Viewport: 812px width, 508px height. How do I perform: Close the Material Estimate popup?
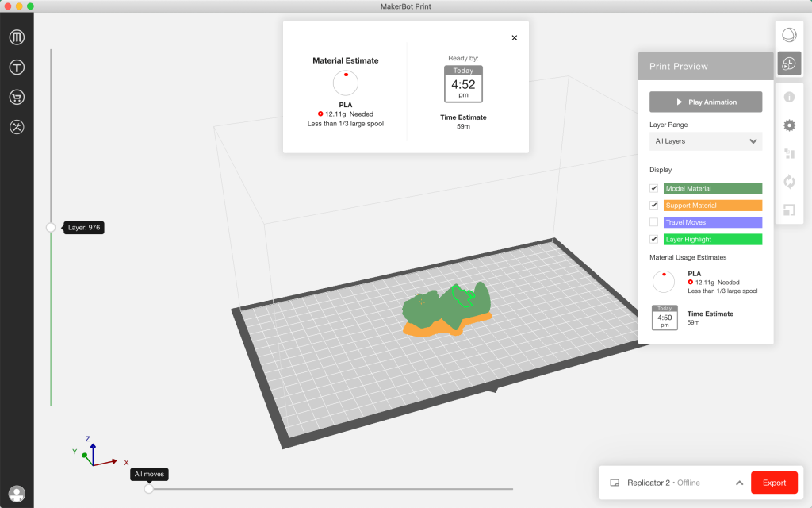click(x=514, y=37)
